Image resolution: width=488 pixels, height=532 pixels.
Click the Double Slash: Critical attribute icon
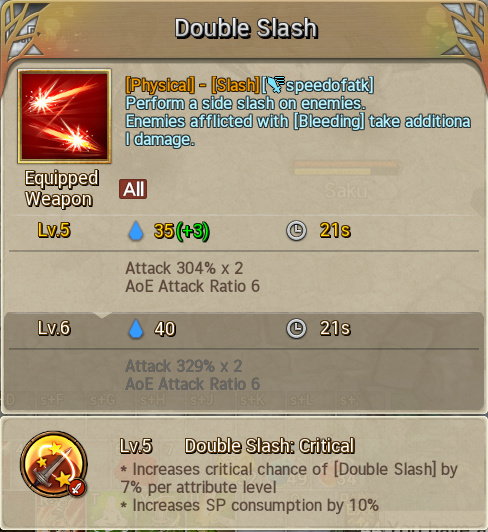click(54, 464)
